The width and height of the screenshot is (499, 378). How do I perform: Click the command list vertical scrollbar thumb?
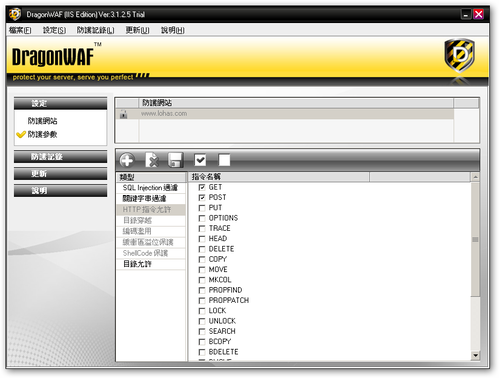coord(475,239)
